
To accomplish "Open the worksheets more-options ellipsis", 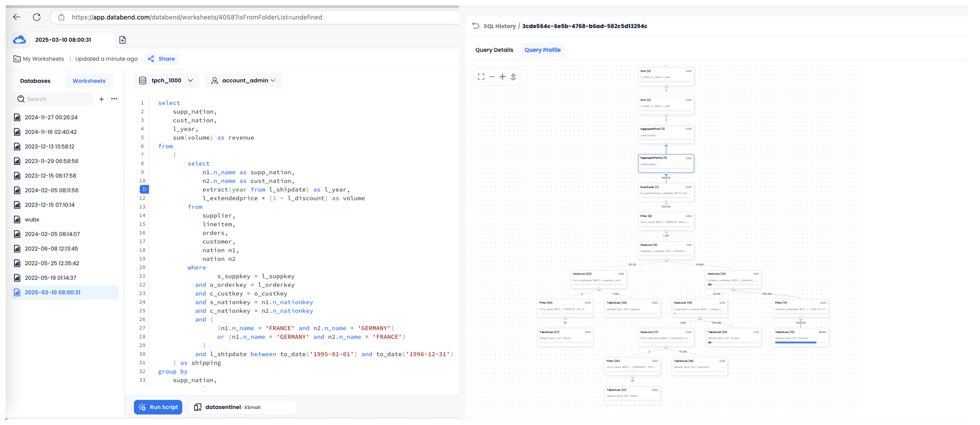I will click(x=114, y=99).
